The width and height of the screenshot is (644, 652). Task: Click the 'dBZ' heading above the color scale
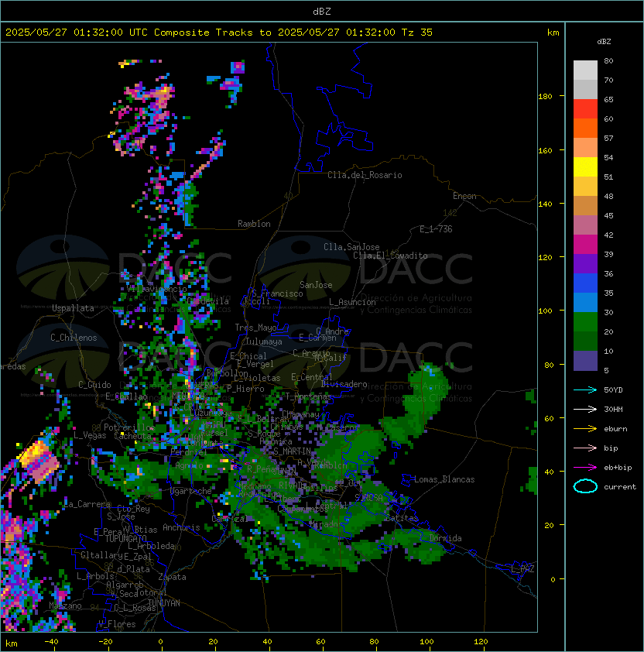tap(604, 42)
